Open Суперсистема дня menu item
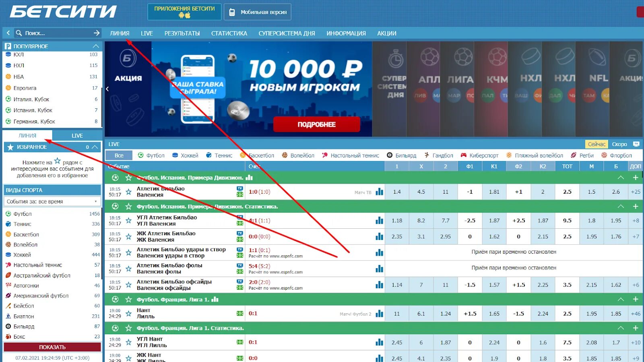Screen dimensions: 644x362 click(287, 33)
